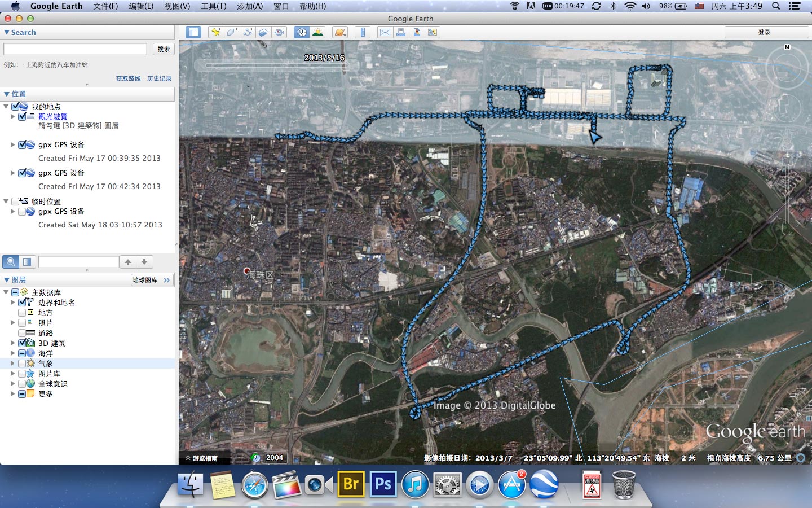The width and height of the screenshot is (812, 508).
Task: Add a new placemark with pushpin tool
Action: [x=215, y=32]
